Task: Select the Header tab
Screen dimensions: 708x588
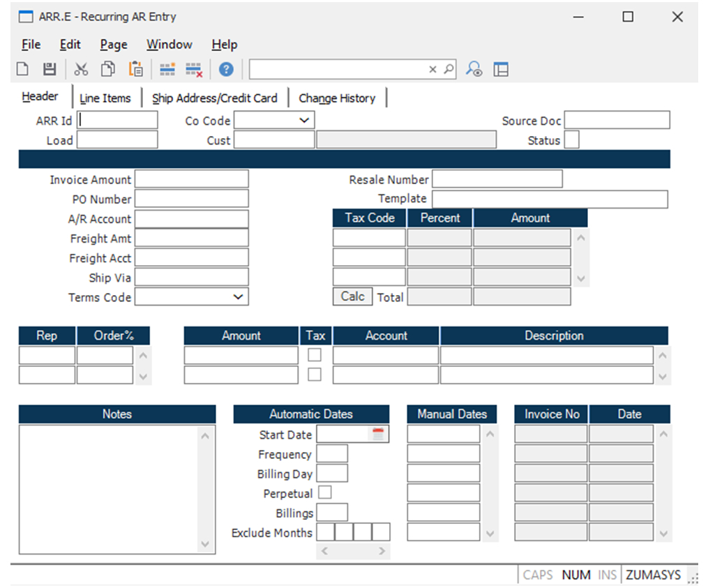Action: pos(40,96)
